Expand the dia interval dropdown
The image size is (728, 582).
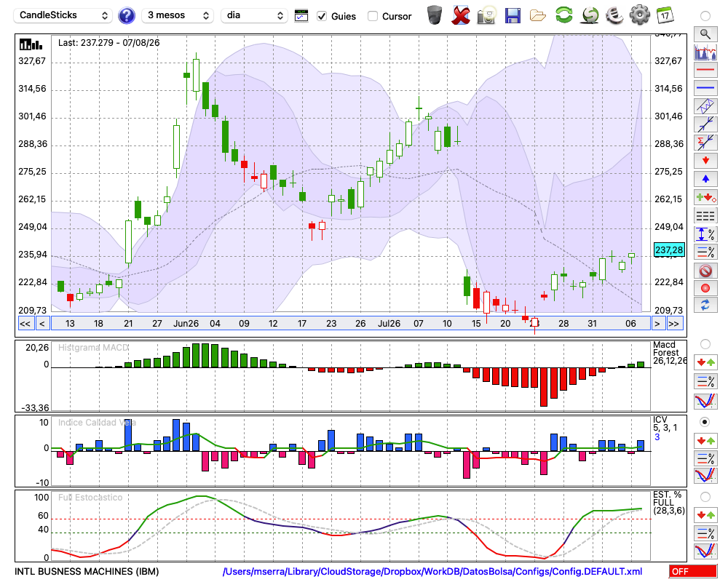click(x=254, y=15)
